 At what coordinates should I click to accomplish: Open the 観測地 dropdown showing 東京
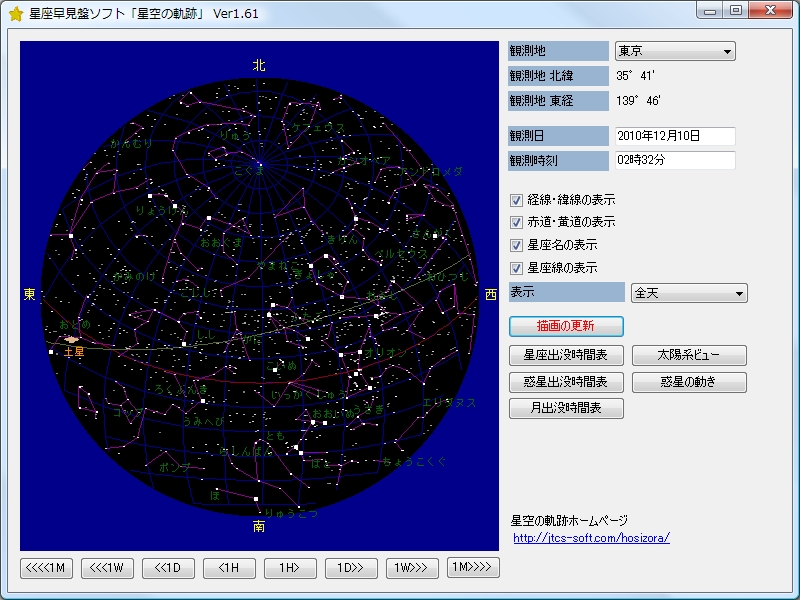coord(675,51)
